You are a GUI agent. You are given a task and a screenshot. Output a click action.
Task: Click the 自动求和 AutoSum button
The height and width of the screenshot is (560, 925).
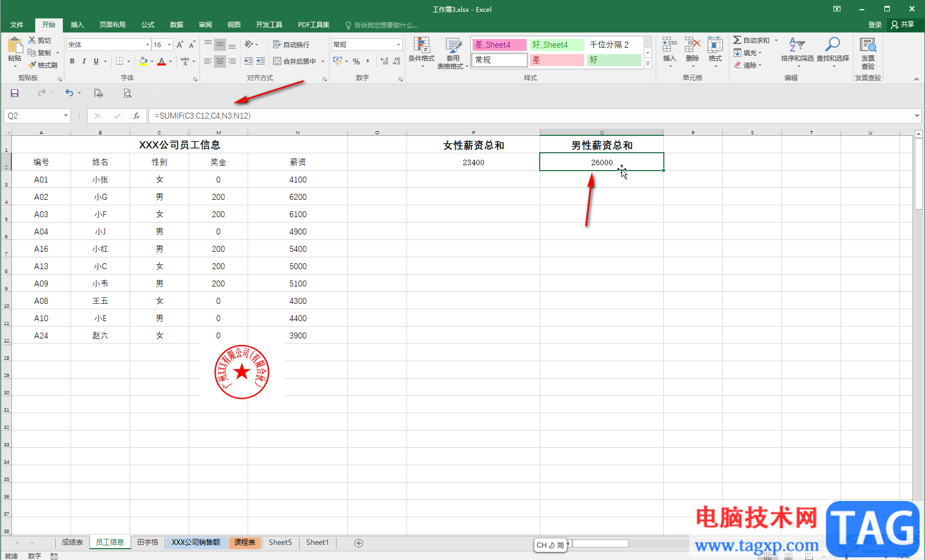[x=752, y=40]
